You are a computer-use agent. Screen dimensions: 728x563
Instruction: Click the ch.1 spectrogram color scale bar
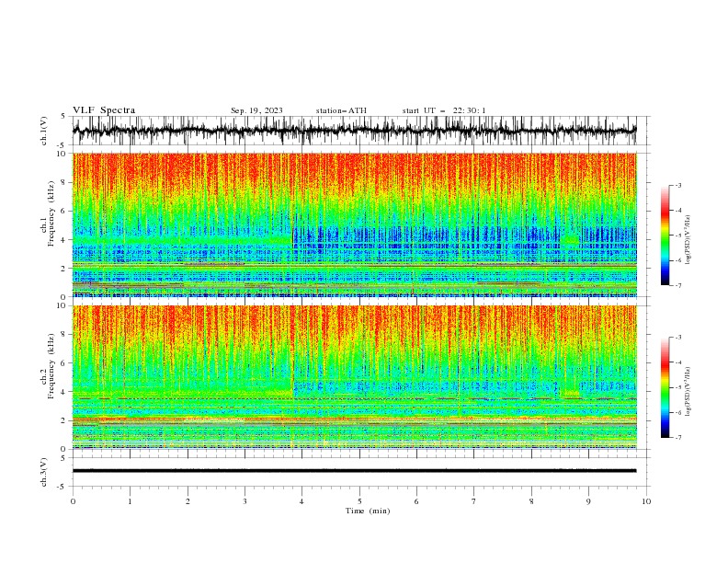[665, 236]
